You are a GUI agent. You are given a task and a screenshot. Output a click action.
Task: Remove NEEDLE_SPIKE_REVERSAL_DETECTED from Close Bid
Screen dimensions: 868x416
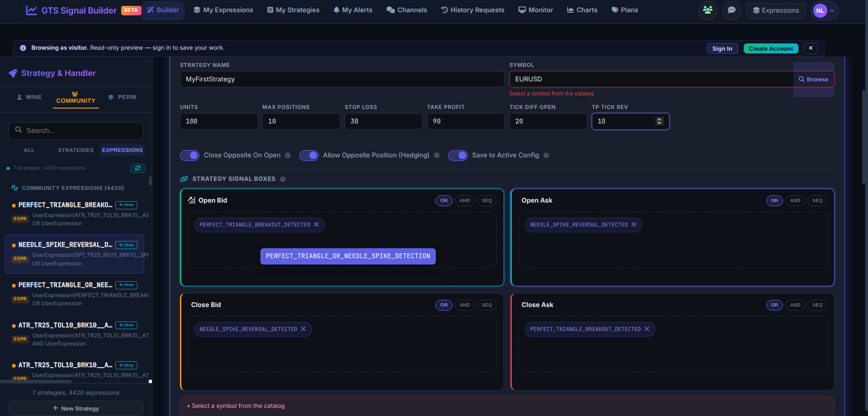(303, 329)
